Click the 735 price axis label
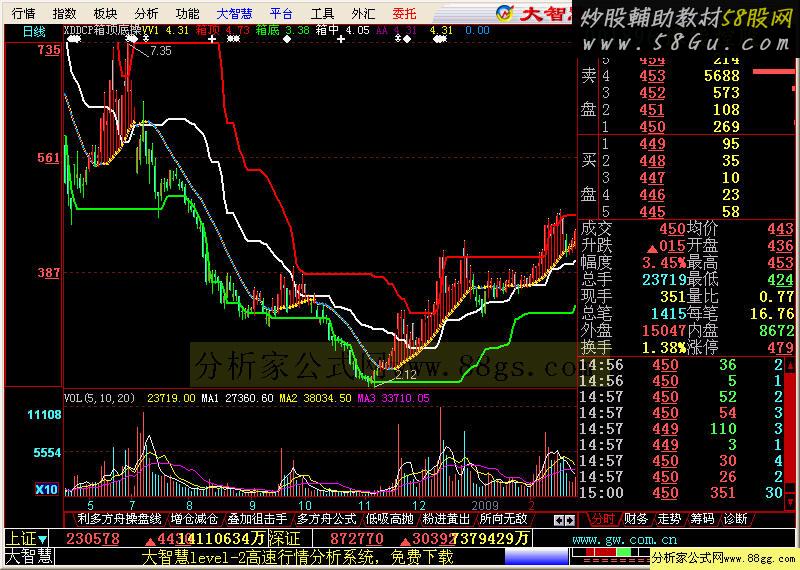Screen dimensions: 800x570 coord(48,50)
